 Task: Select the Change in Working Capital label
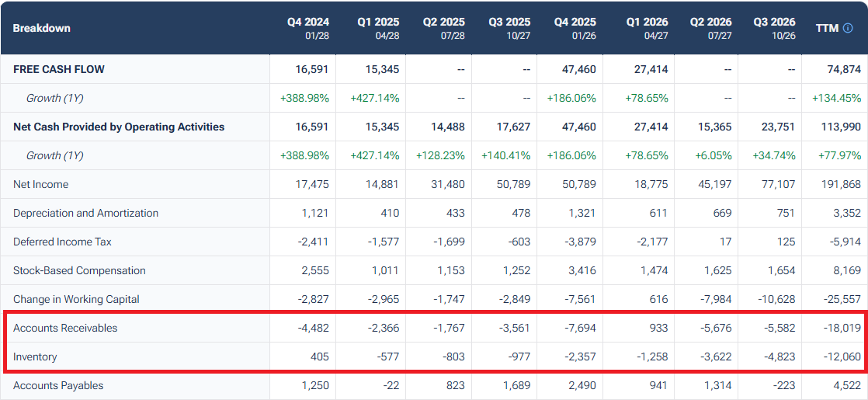click(x=75, y=299)
